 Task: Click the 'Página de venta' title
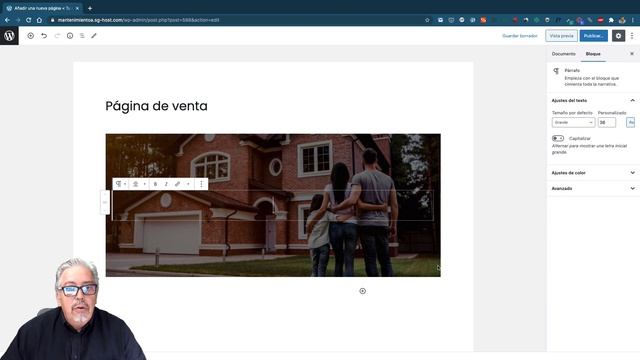[x=156, y=106]
